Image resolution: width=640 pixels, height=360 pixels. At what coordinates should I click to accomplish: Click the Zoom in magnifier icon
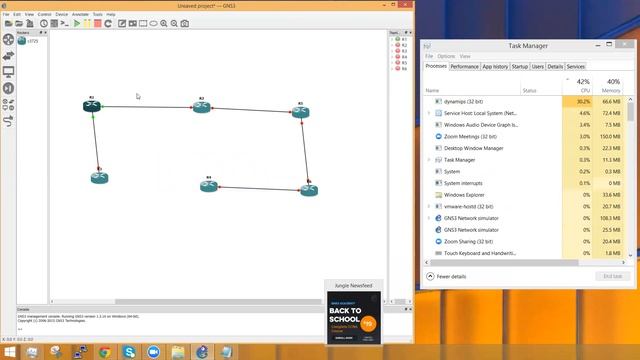tap(164, 24)
